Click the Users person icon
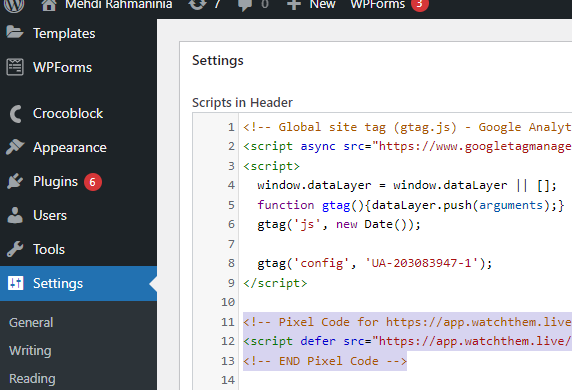 15,215
